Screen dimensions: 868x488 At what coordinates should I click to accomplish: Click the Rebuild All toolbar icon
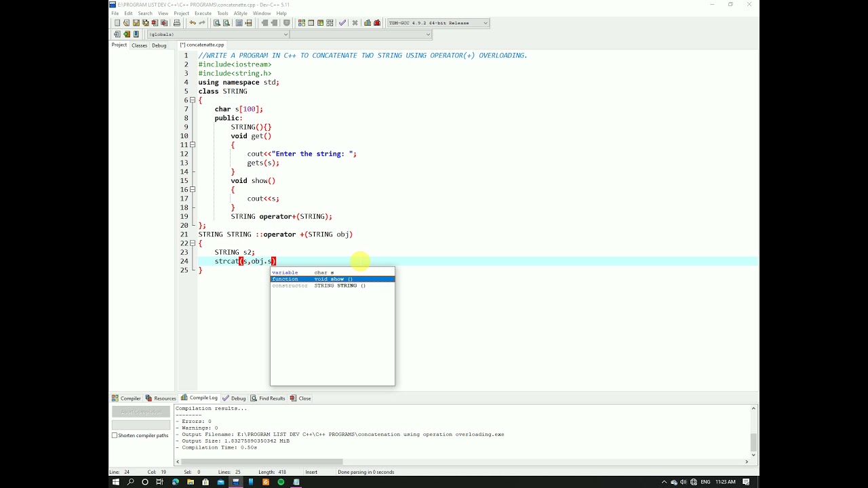(x=330, y=22)
